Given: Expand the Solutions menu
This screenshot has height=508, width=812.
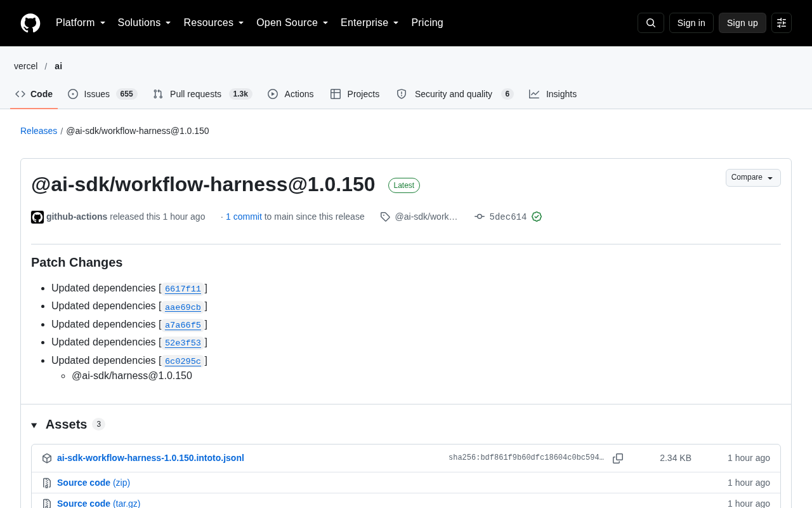Looking at the screenshot, I should click(145, 23).
